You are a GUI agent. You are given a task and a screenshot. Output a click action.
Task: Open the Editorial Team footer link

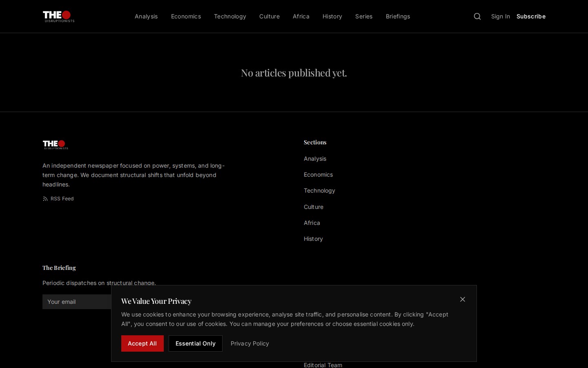323,365
